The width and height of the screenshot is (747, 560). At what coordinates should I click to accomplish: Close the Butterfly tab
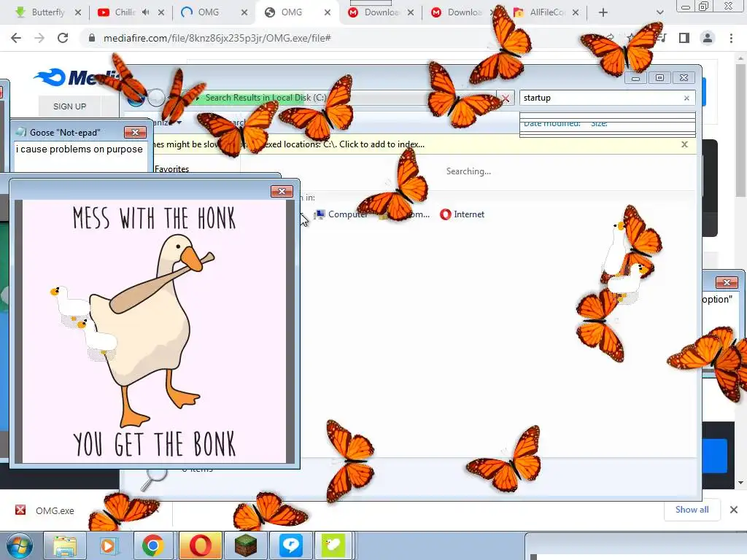click(78, 12)
